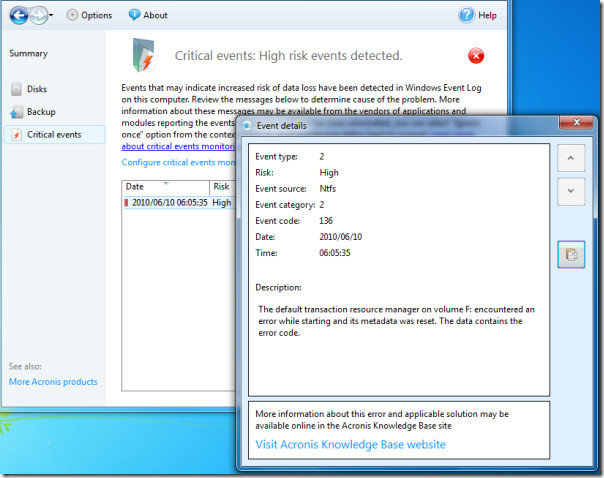Open the about critical events monitoring link
The image size is (604, 478).
178,146
